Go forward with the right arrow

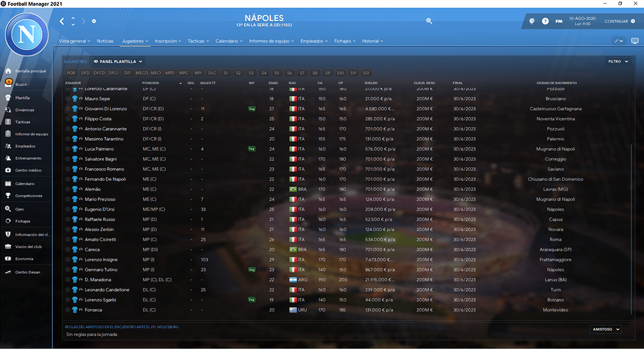[83, 21]
